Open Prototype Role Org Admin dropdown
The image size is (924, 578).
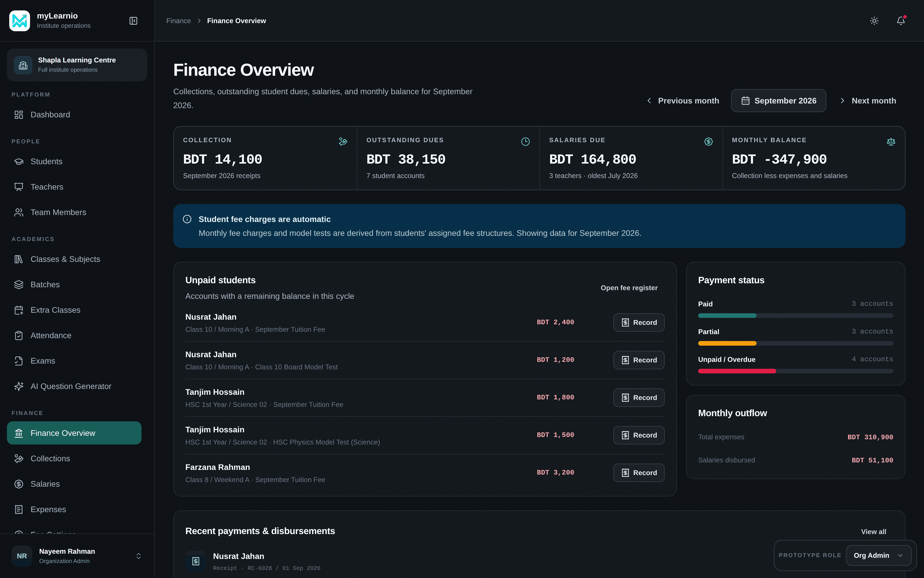pos(879,555)
